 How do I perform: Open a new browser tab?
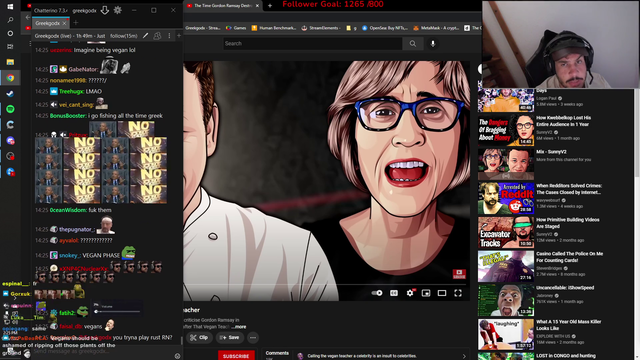point(270,6)
